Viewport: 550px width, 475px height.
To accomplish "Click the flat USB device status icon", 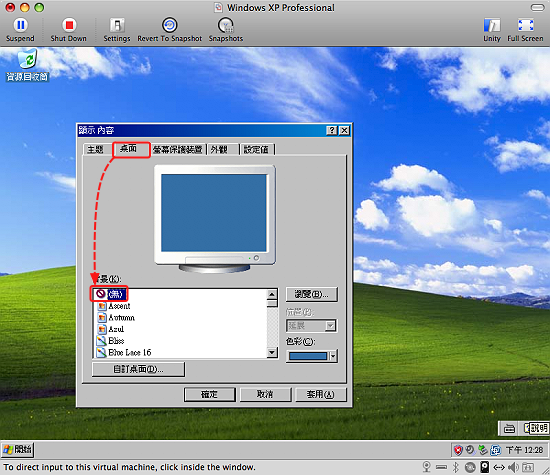I will [x=441, y=467].
